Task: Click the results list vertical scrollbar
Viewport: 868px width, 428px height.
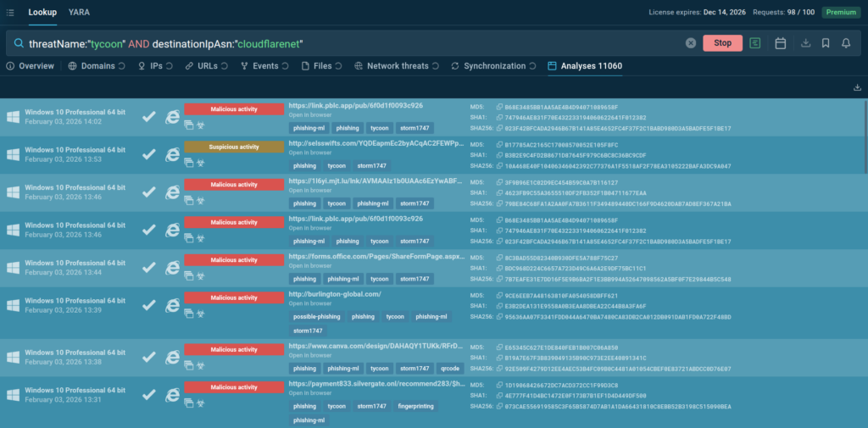Action: (865, 136)
